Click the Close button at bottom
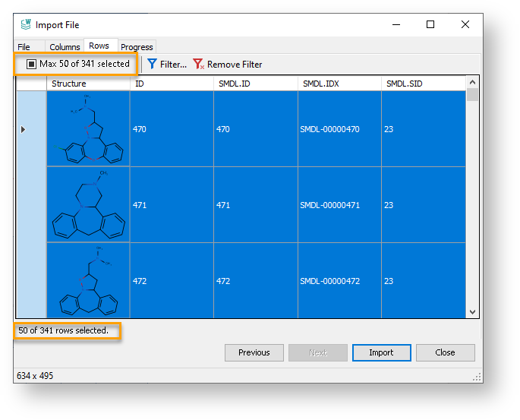Image resolution: width=520 pixels, height=420 pixels. pyautogui.click(x=445, y=352)
